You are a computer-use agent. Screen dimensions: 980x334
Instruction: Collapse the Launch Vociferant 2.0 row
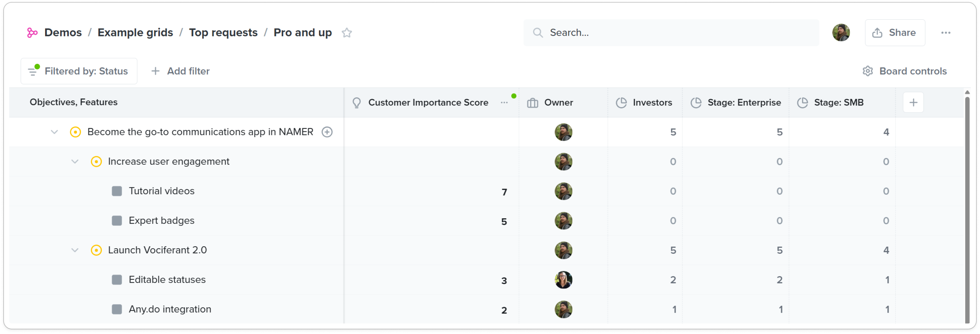point(75,250)
